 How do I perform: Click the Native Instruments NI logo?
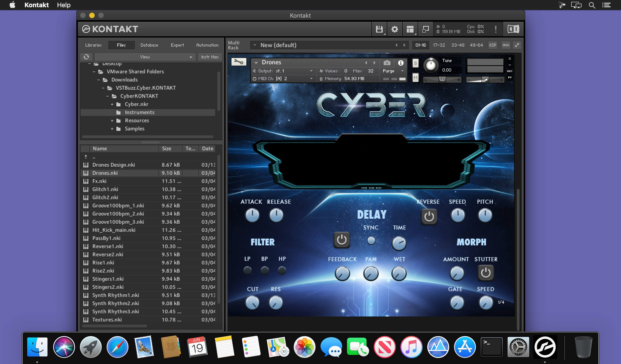tap(513, 29)
